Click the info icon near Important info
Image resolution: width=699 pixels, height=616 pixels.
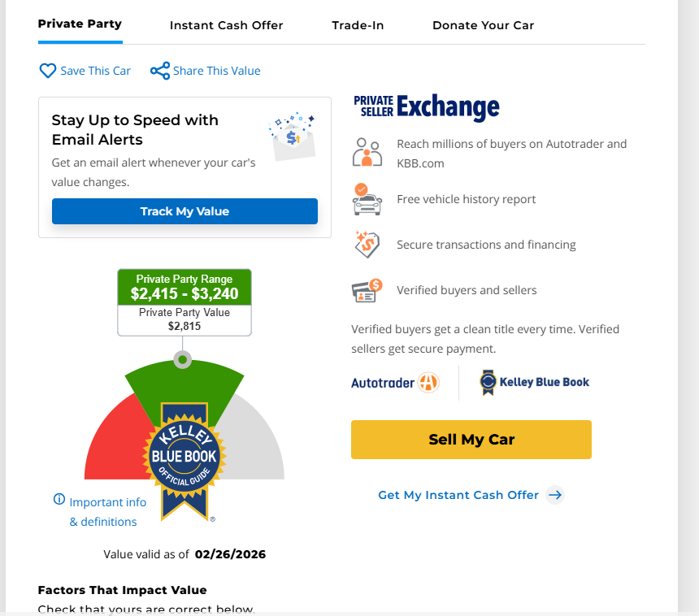coord(59,499)
